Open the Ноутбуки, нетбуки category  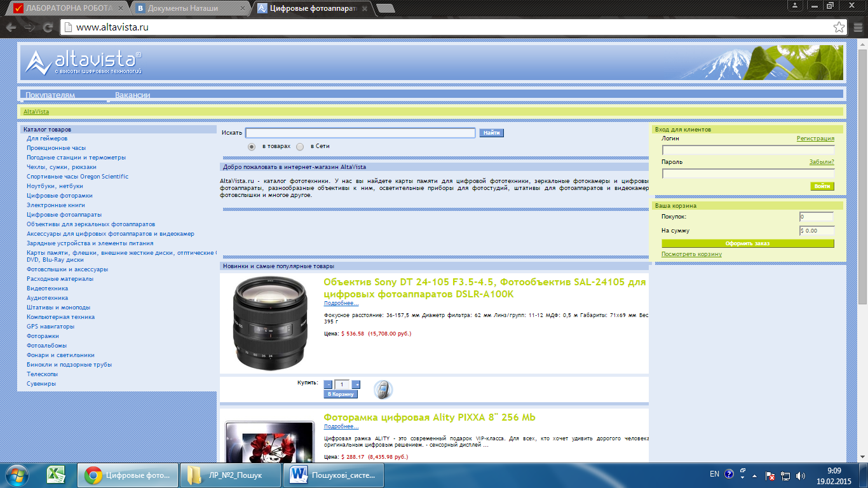coord(55,186)
